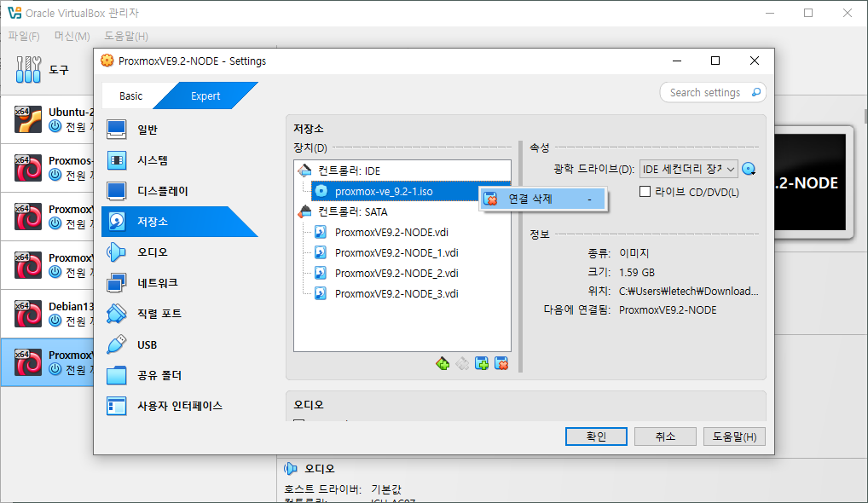Click the add controller icon below device tree

[443, 363]
